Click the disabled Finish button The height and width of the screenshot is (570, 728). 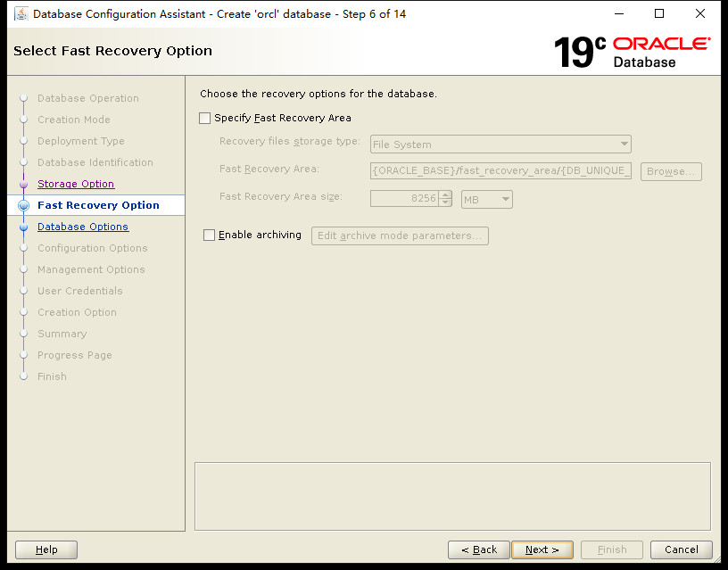click(612, 549)
